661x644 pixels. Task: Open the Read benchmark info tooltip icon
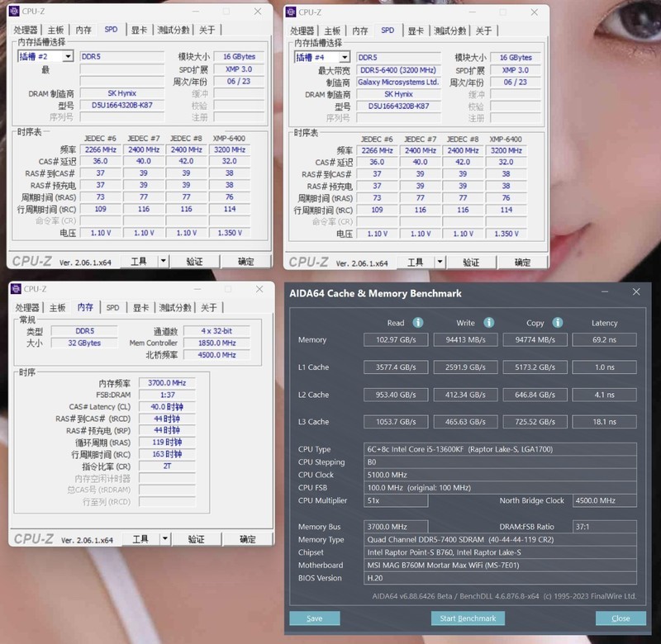417,322
